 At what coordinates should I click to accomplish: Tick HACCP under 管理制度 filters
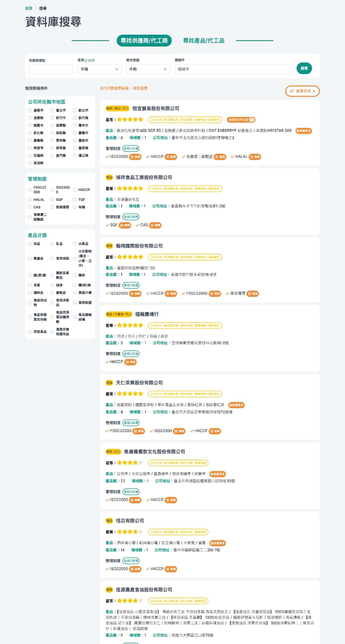[x=75, y=190]
